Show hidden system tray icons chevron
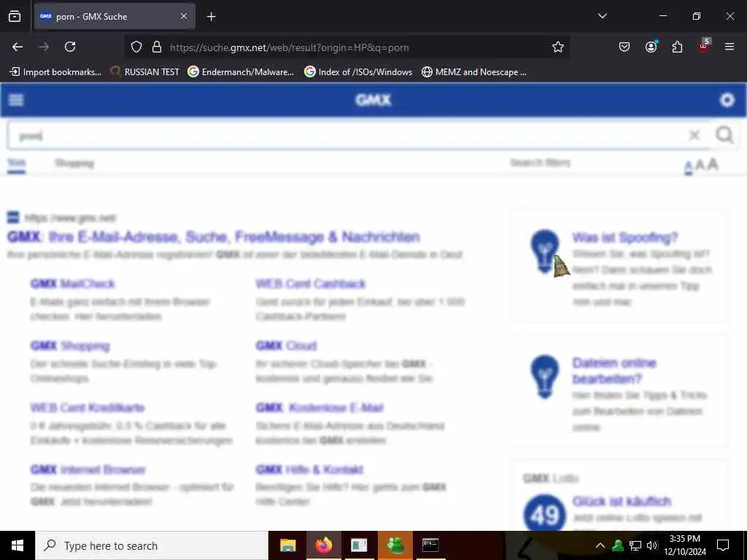The image size is (747, 560). pyautogui.click(x=600, y=545)
